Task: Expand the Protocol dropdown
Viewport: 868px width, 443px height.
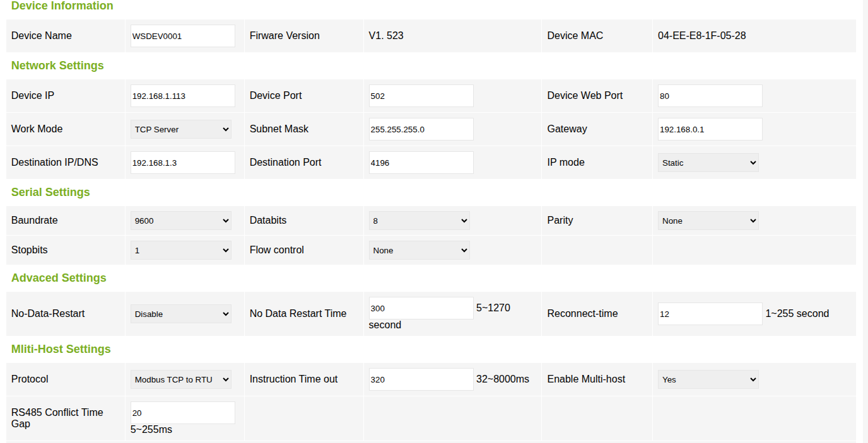Action: tap(180, 379)
